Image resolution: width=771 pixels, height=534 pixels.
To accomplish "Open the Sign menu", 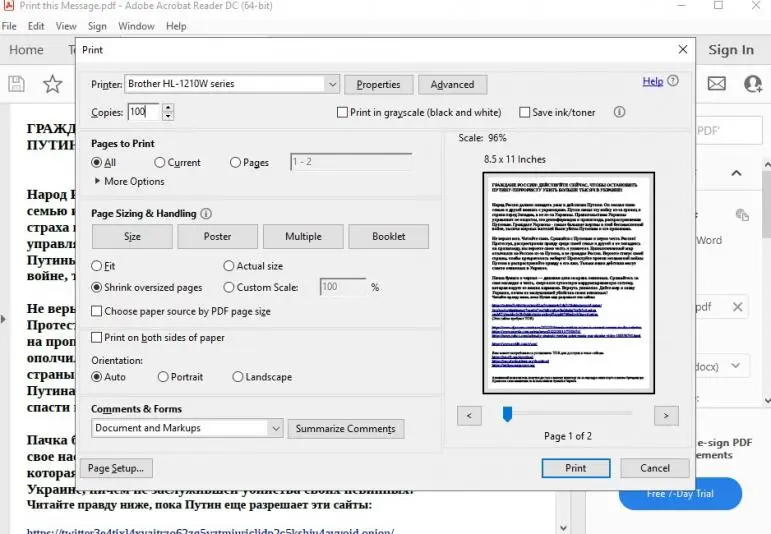I will click(x=97, y=26).
